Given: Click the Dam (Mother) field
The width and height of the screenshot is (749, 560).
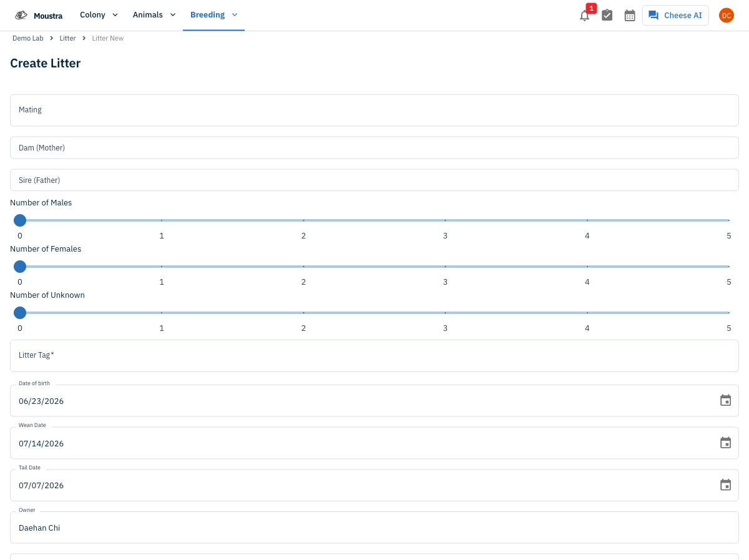Looking at the screenshot, I should pos(374,148).
